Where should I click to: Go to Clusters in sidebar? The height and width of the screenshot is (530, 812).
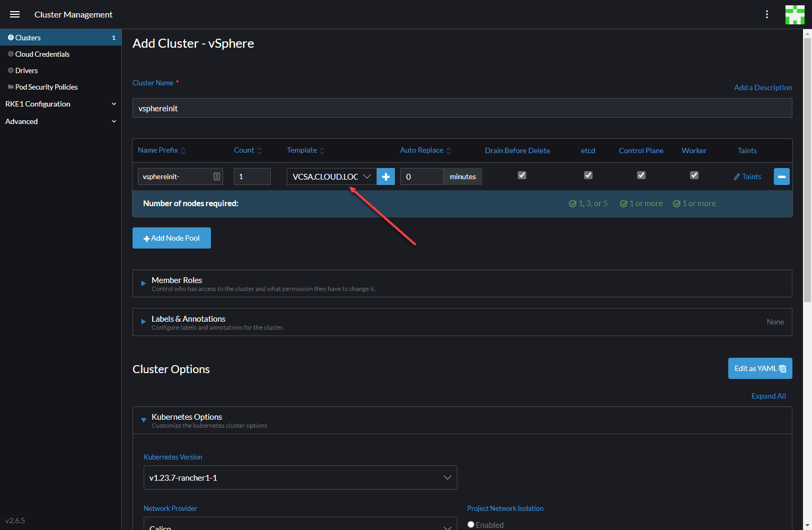coord(60,38)
